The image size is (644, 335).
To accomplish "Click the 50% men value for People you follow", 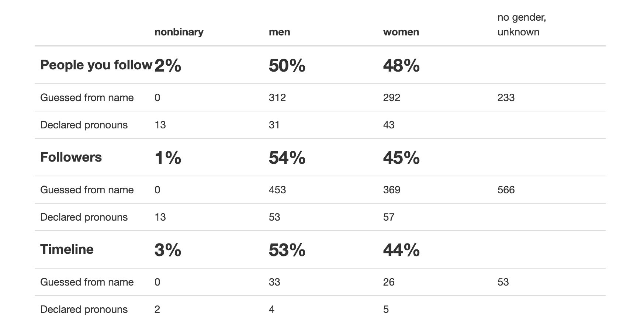I will pos(287,66).
